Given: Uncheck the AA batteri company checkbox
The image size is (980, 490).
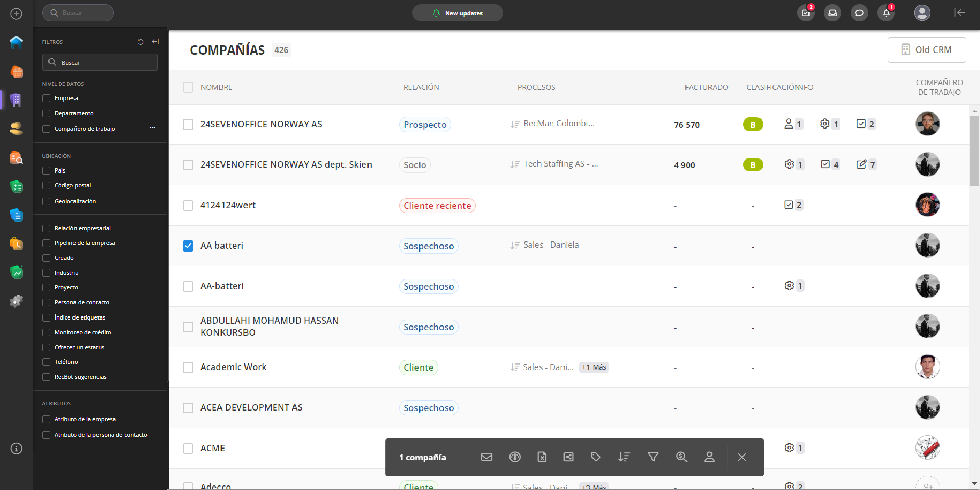Looking at the screenshot, I should coord(188,246).
